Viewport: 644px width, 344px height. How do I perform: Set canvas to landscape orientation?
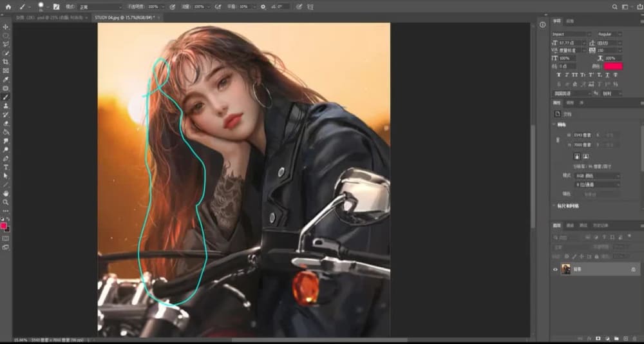585,156
